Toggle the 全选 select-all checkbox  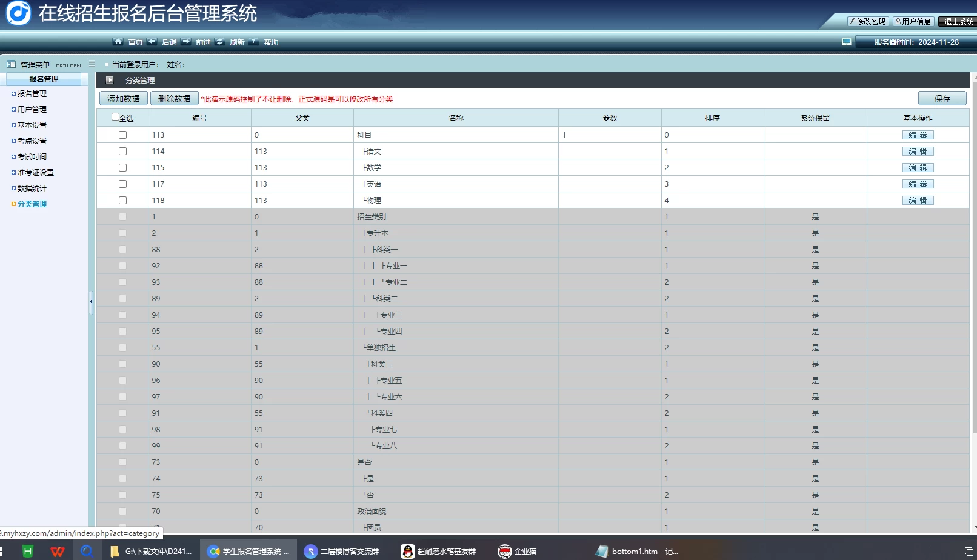pos(115,117)
